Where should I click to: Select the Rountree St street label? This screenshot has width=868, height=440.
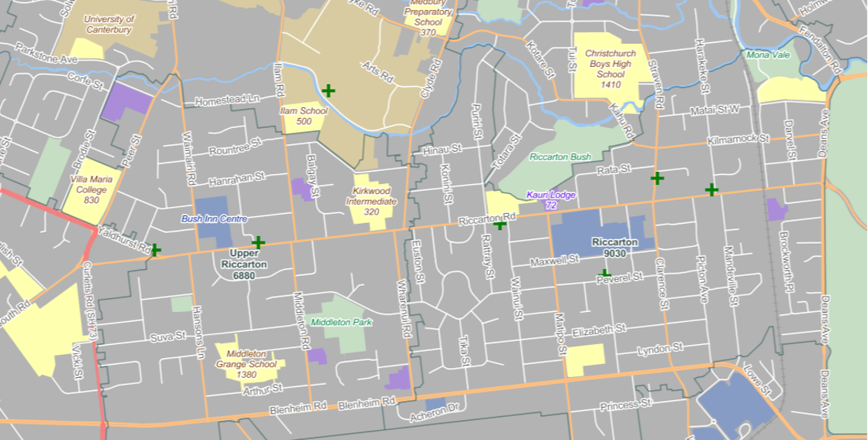coord(234,147)
